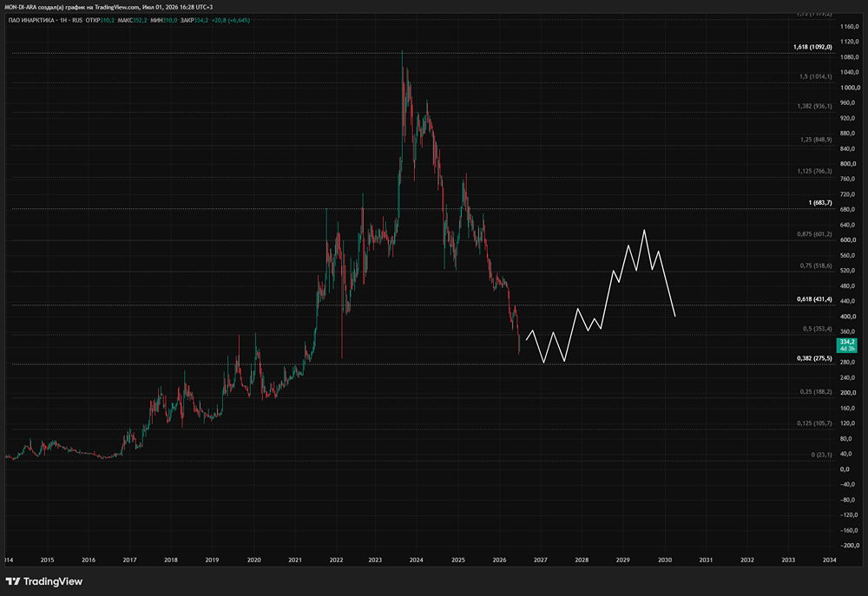Viewport: 868px width, 596px height.
Task: Click the +20,8 (+6,64%) change value
Action: [x=231, y=21]
